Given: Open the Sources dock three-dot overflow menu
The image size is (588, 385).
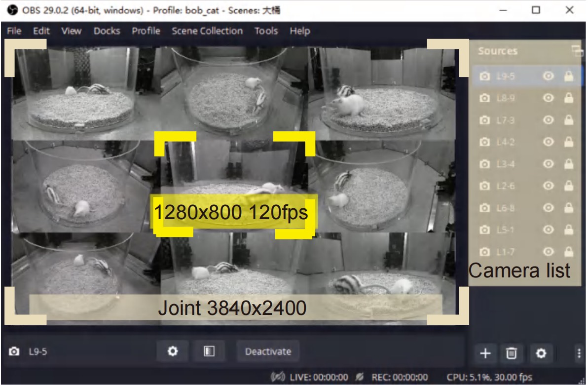Looking at the screenshot, I should (x=578, y=353).
